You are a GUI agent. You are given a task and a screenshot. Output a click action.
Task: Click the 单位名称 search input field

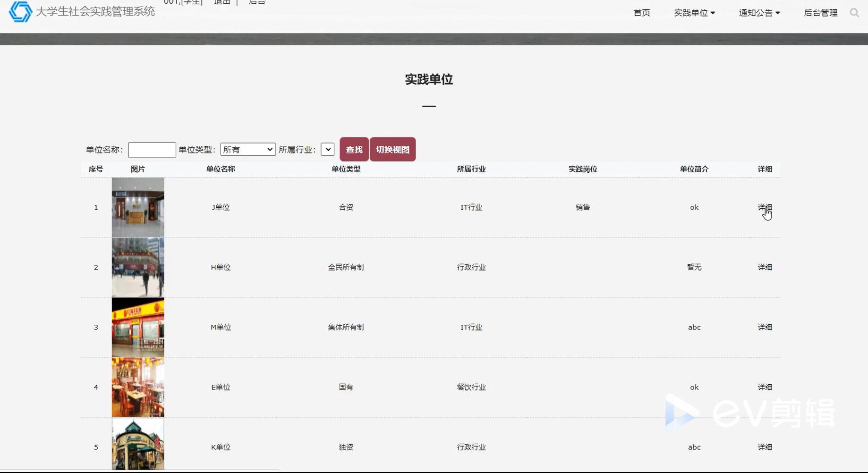pyautogui.click(x=152, y=149)
